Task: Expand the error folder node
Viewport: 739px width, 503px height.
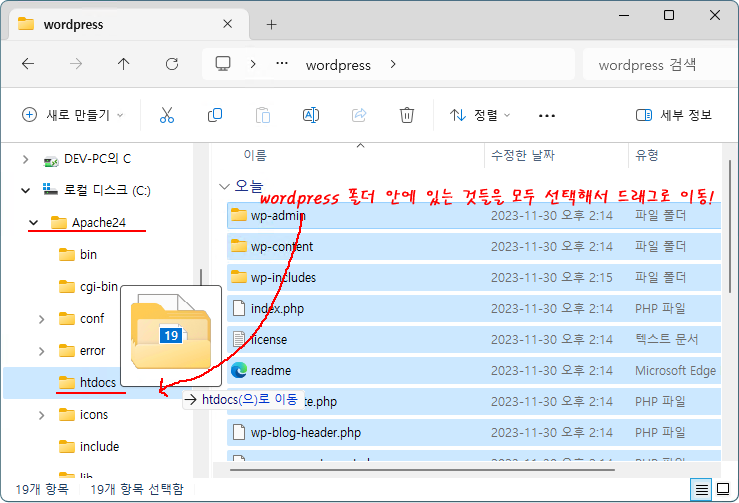Action: click(x=41, y=351)
